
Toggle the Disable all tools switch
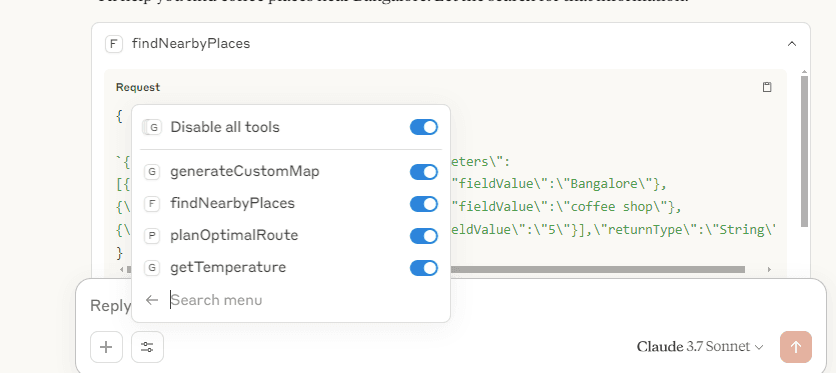[x=424, y=127]
